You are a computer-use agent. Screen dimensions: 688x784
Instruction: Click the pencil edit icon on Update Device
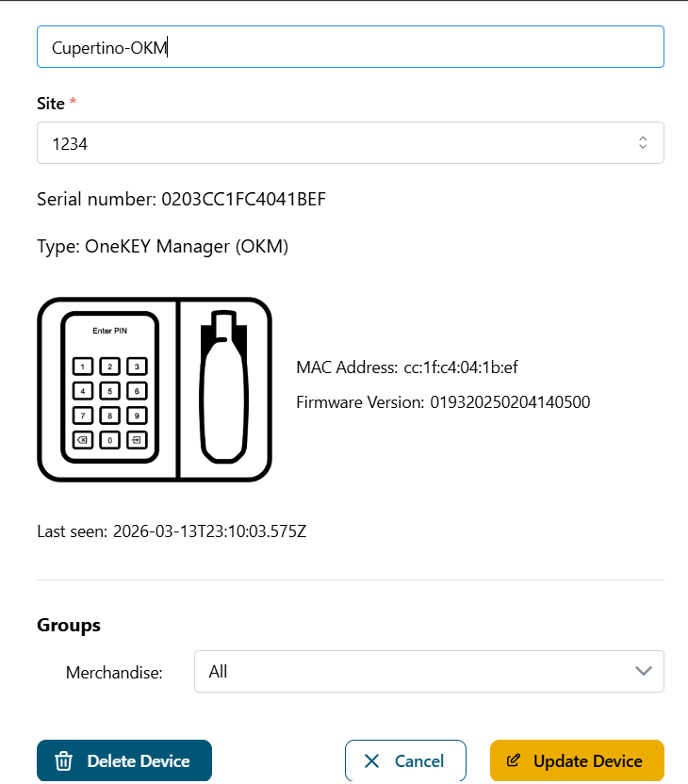(x=513, y=760)
